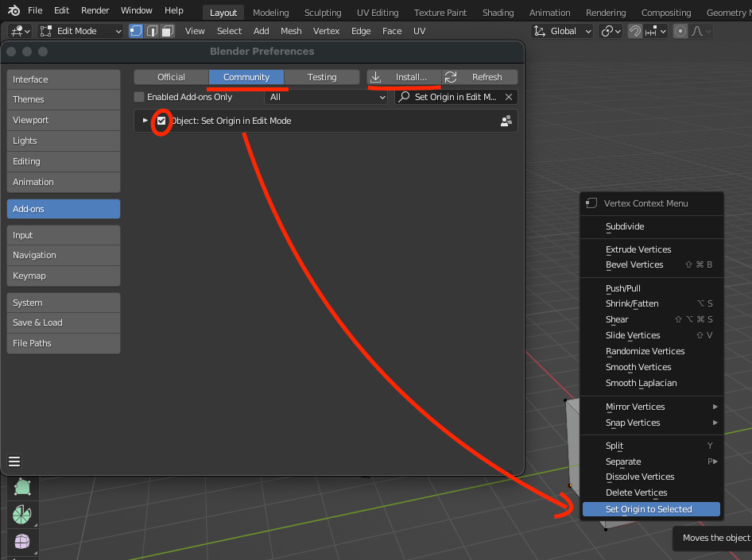Select edge selection mode
This screenshot has height=560, width=752.
(x=152, y=31)
